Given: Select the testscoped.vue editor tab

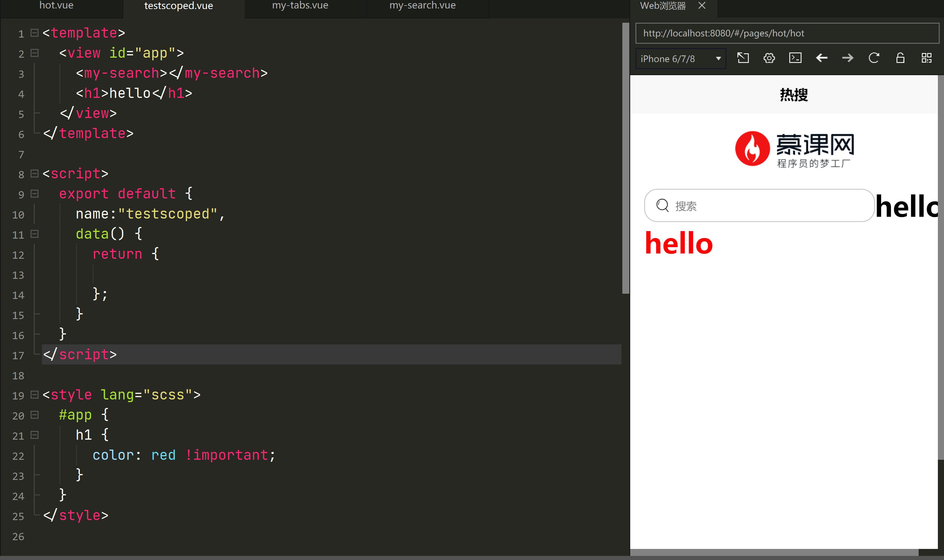Looking at the screenshot, I should click(x=179, y=6).
